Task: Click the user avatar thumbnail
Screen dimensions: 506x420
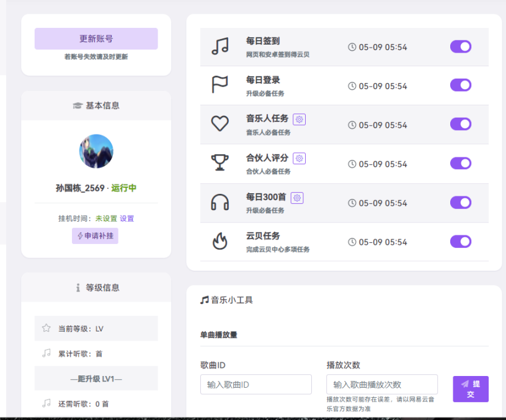Action: (96, 151)
